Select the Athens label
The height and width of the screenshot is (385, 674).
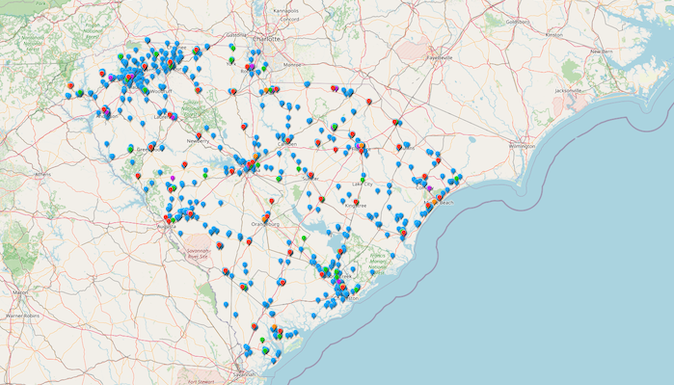coord(43,174)
